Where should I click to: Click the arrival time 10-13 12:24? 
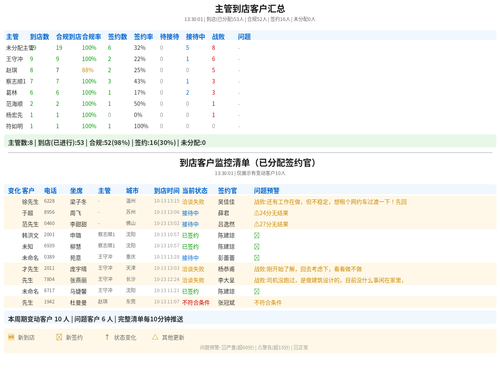click(167, 279)
